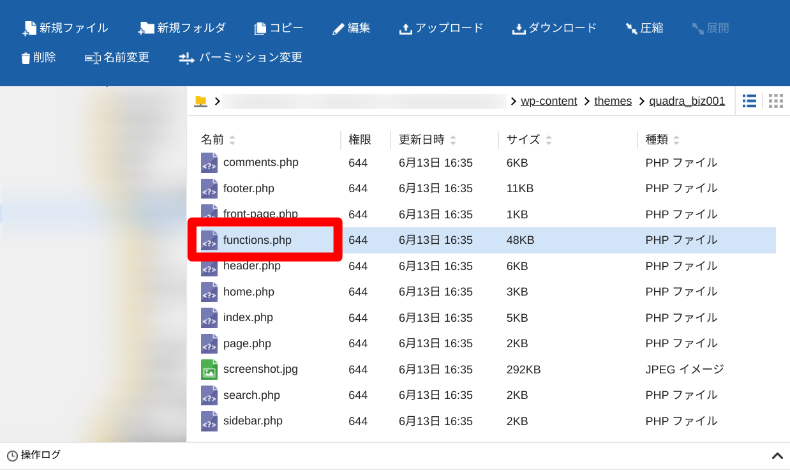Open パーミッション変更 permission settings
Screen dimensions: 790x470
tap(240, 57)
